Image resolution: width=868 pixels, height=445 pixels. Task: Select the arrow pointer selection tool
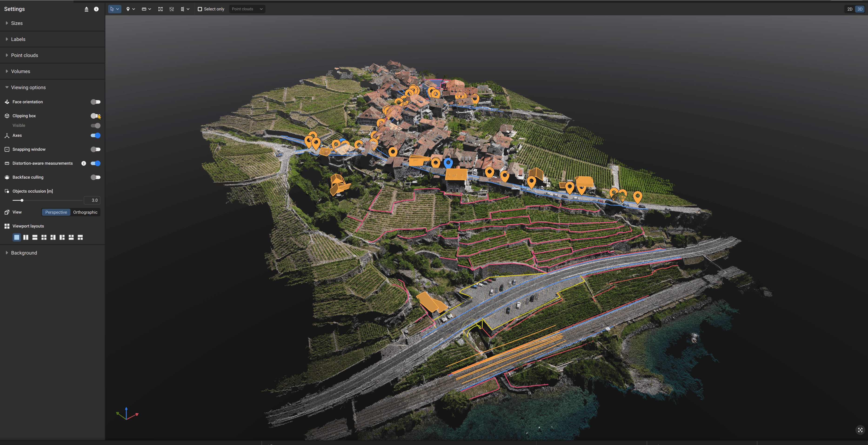point(114,9)
